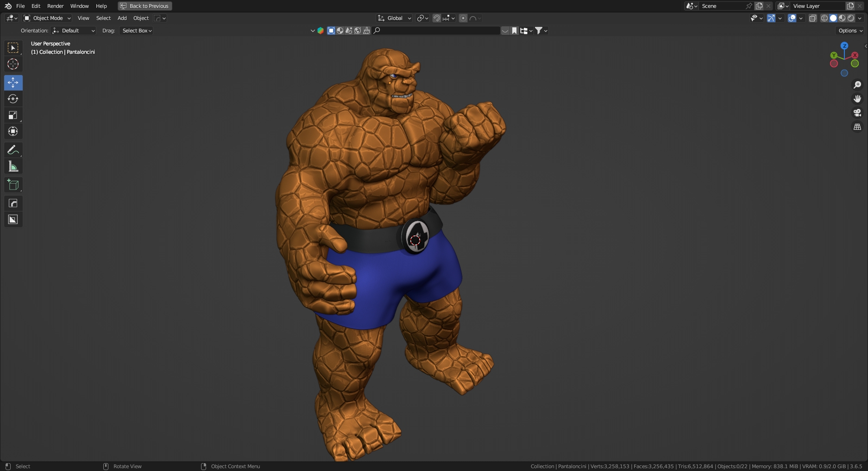Switch to Rendered viewport shading
This screenshot has height=471, width=868.
(851, 18)
